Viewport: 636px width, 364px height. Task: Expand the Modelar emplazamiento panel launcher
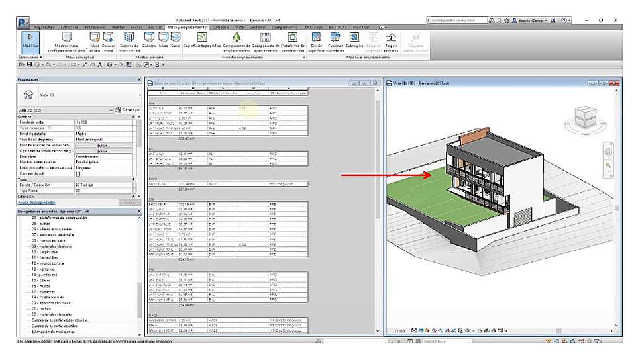304,58
